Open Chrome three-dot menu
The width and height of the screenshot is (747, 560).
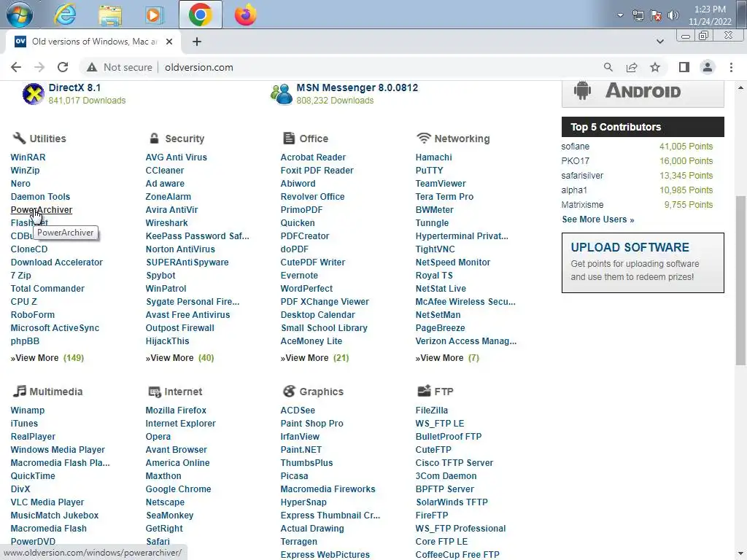(731, 67)
